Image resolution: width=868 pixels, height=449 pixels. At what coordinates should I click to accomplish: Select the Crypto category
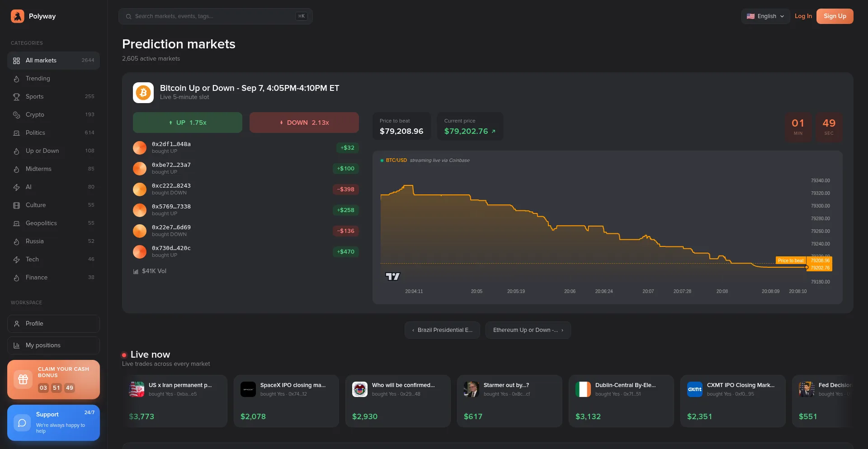pos(53,115)
